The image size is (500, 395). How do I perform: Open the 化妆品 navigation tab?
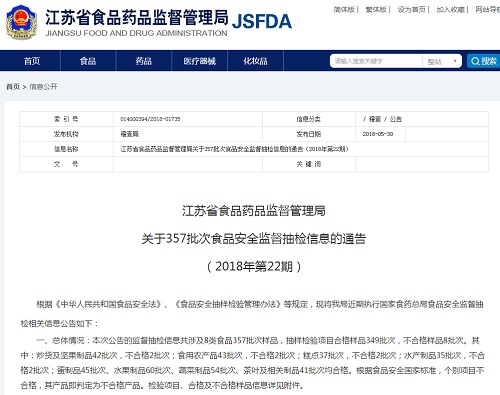pyautogui.click(x=255, y=61)
